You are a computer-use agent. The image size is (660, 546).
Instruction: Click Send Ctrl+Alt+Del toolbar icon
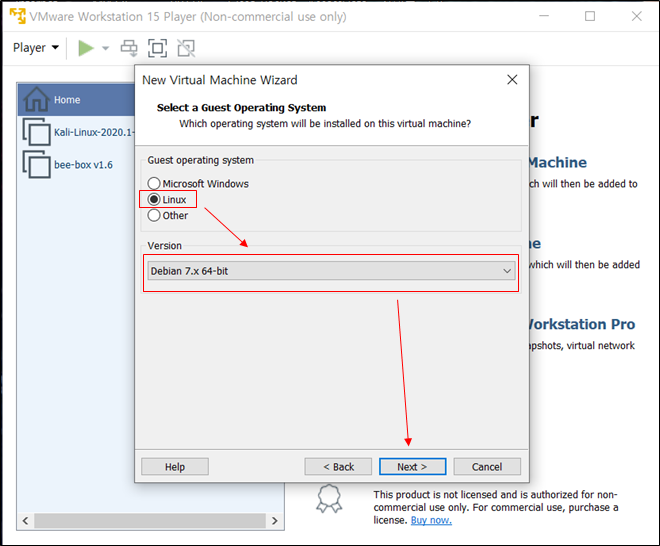[x=129, y=48]
